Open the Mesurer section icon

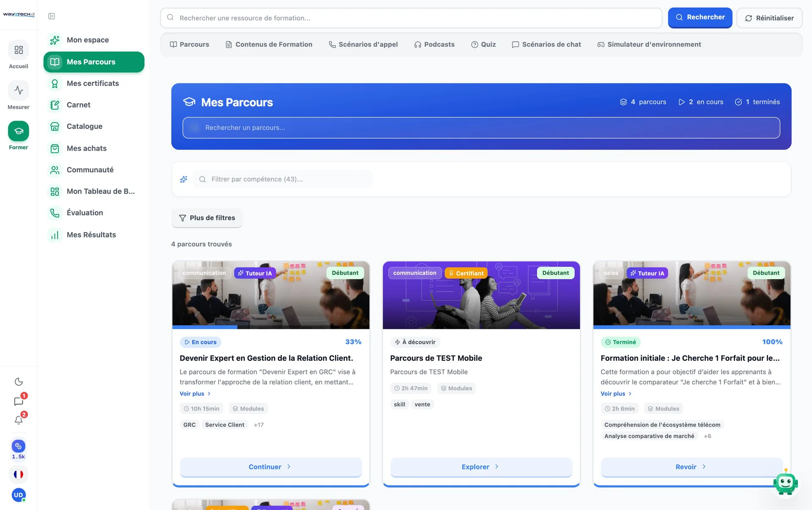pyautogui.click(x=19, y=90)
